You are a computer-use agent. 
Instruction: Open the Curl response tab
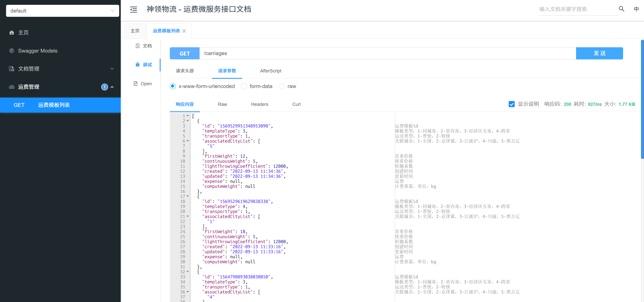point(296,104)
